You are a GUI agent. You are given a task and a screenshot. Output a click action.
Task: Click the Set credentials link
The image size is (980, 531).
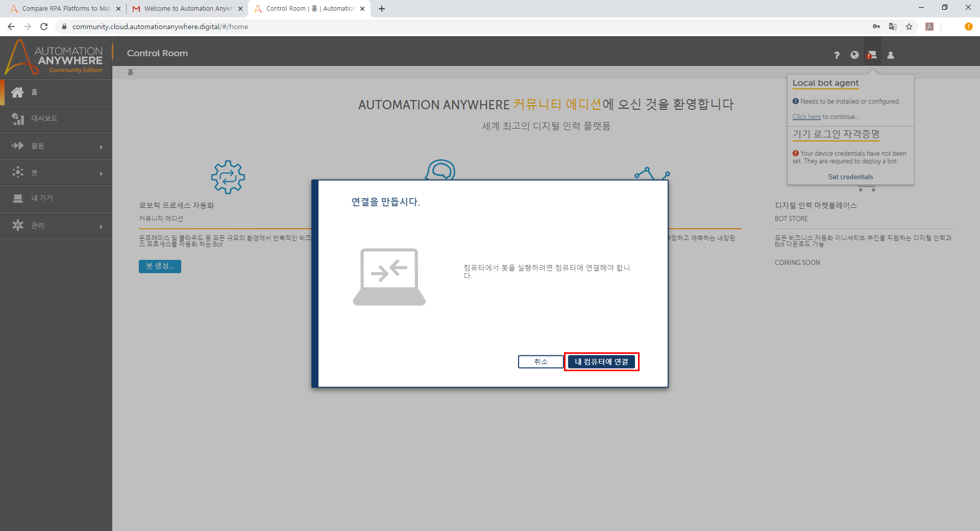pos(850,177)
